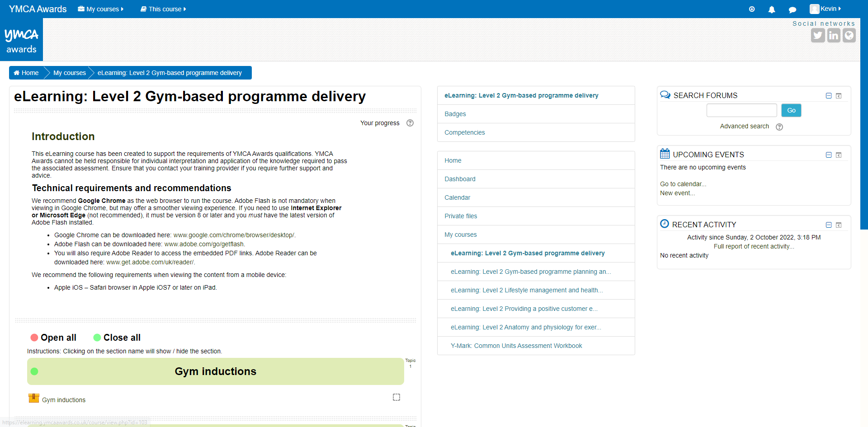Toggle Gym inductions completion checkbox
Viewport: 868px width, 427px height.
396,397
